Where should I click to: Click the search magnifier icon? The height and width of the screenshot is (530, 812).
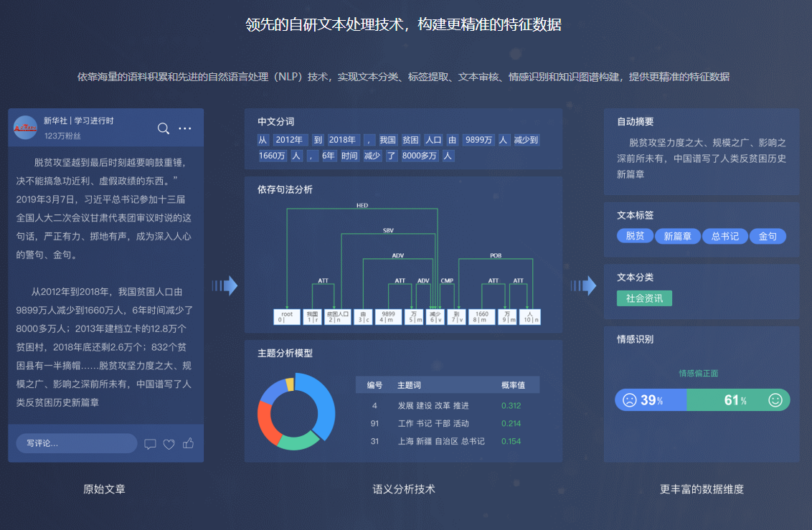[164, 128]
